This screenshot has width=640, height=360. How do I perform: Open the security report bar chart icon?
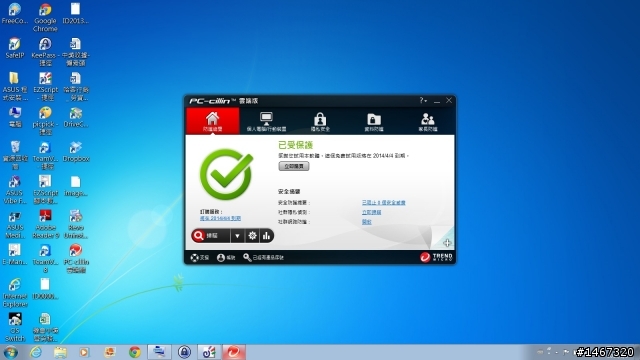tap(266, 236)
